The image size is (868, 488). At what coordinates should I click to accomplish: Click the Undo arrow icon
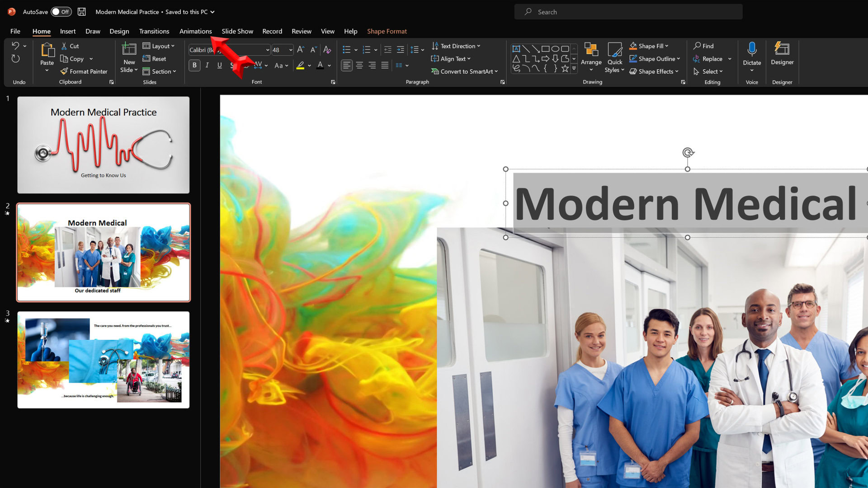(15, 46)
